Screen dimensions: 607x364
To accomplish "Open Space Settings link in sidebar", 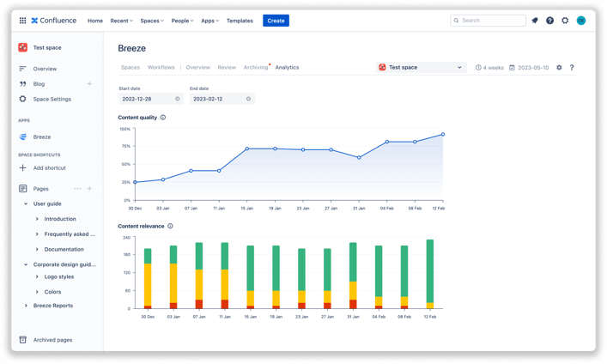I will [52, 99].
